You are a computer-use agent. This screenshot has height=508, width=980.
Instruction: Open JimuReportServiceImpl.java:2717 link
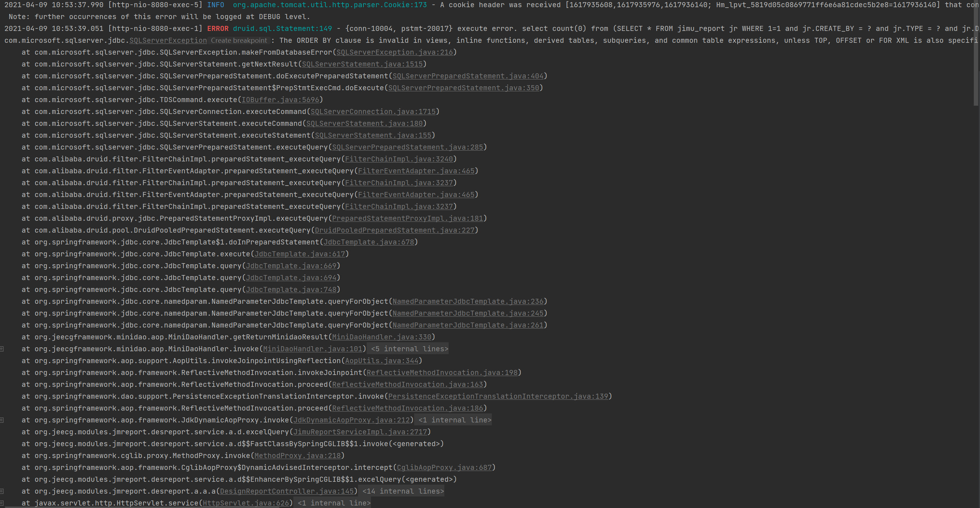click(360, 431)
